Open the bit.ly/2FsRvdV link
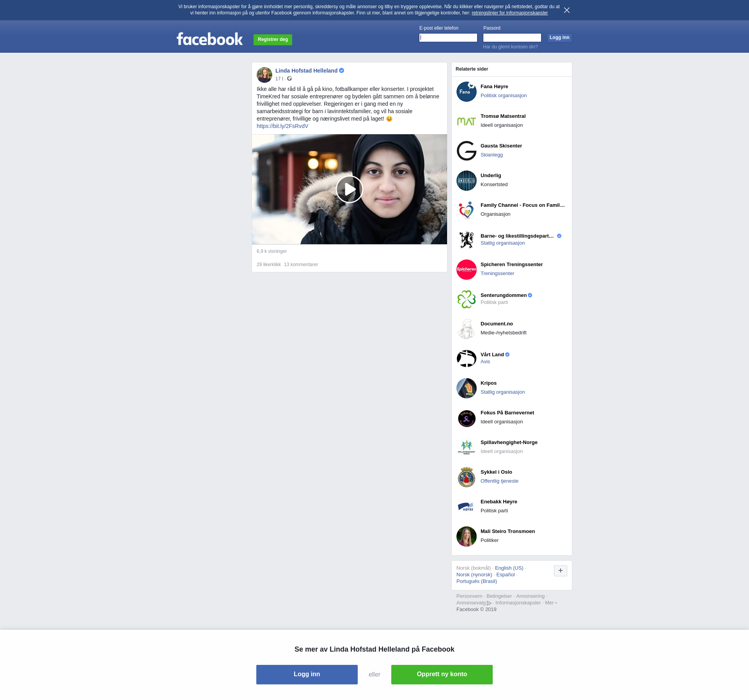 pos(282,126)
